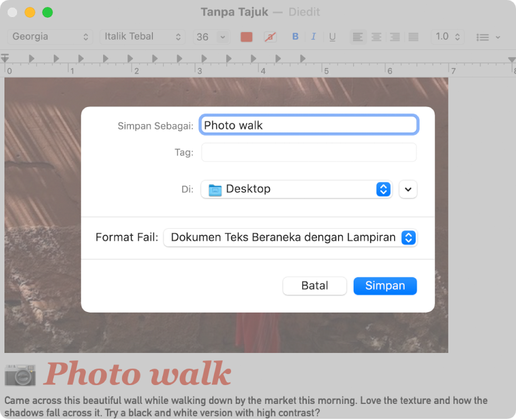Open the Georgia font family dropdown
The image size is (516, 420).
click(50, 37)
